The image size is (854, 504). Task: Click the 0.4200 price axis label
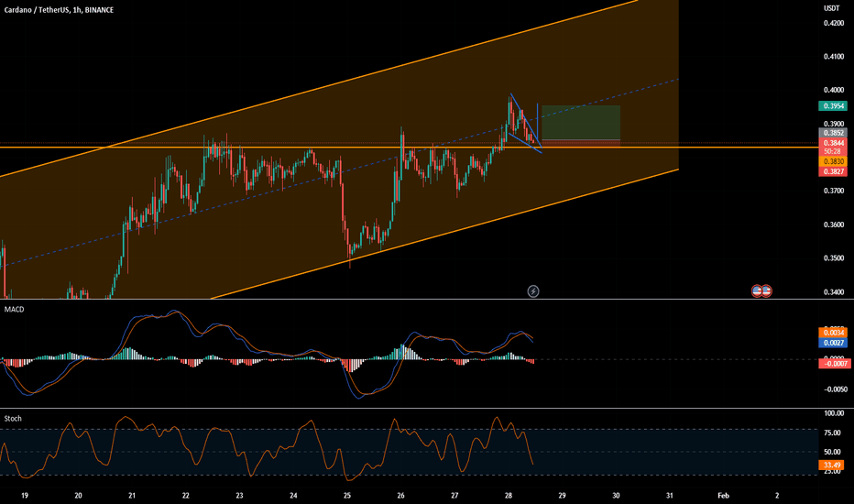(x=834, y=23)
